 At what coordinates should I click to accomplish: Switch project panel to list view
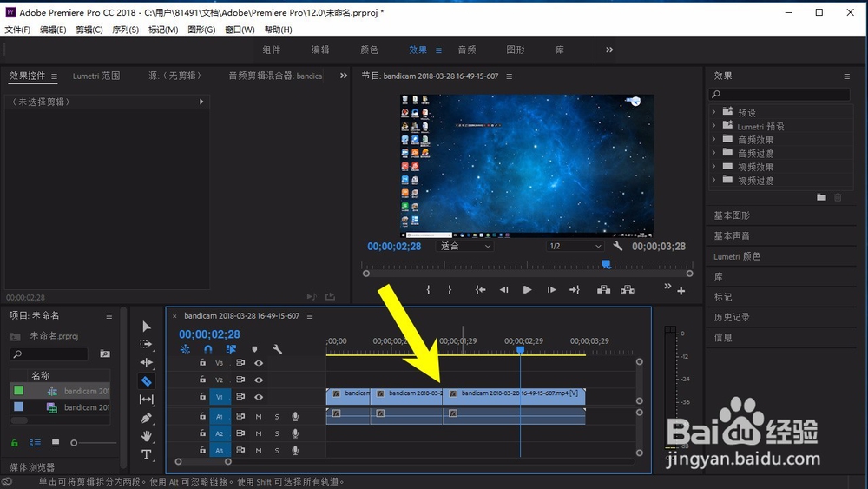[35, 443]
